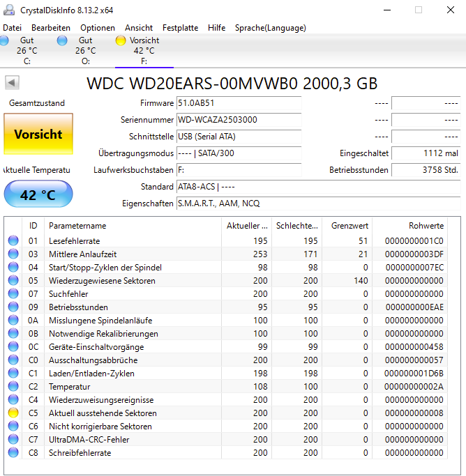The height and width of the screenshot is (476, 466).
Task: Click the status icon for Suchfehler
Action: pyautogui.click(x=13, y=293)
